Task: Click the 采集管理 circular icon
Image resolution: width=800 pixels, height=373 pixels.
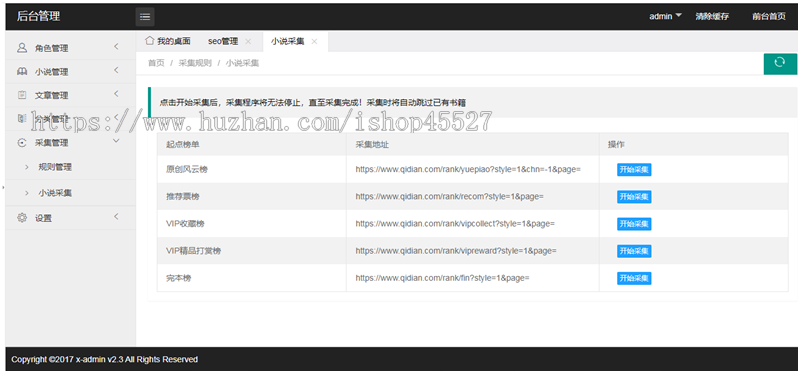Action: tap(22, 143)
